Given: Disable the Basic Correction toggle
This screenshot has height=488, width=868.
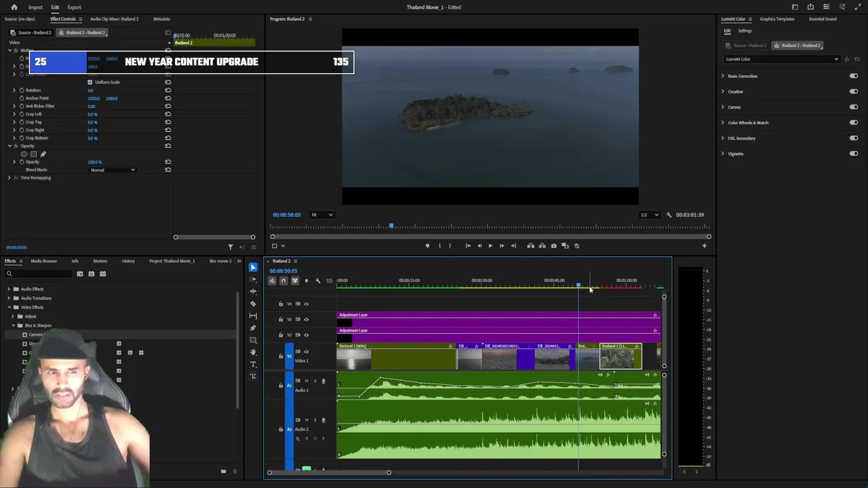Looking at the screenshot, I should 853,76.
